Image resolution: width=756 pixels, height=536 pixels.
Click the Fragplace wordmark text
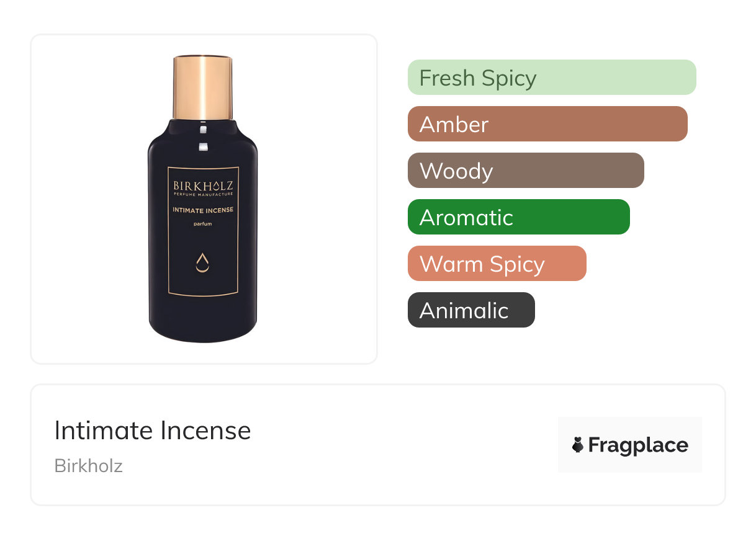pyautogui.click(x=638, y=445)
